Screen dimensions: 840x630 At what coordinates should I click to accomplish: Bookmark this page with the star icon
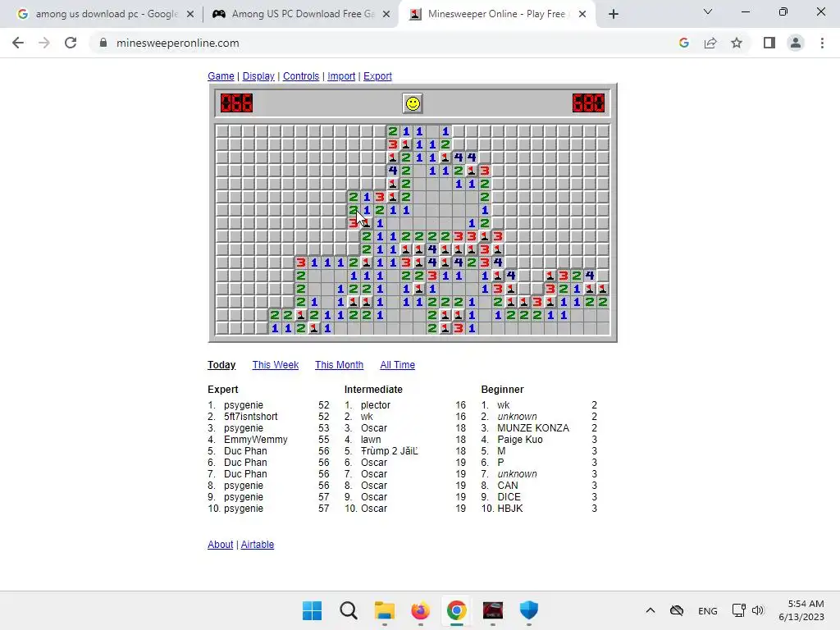pos(737,43)
